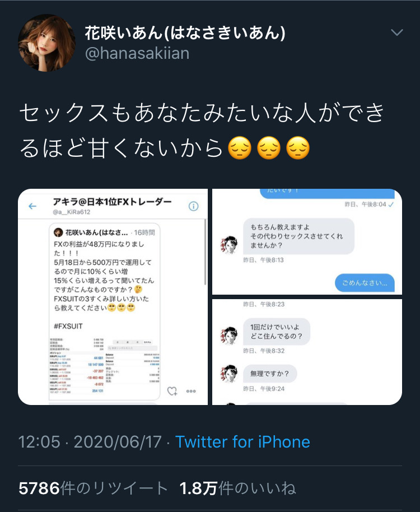Open the tweet timestamp 12:05 2020/06/17
Screen dimensions: 420x512
pos(90,442)
